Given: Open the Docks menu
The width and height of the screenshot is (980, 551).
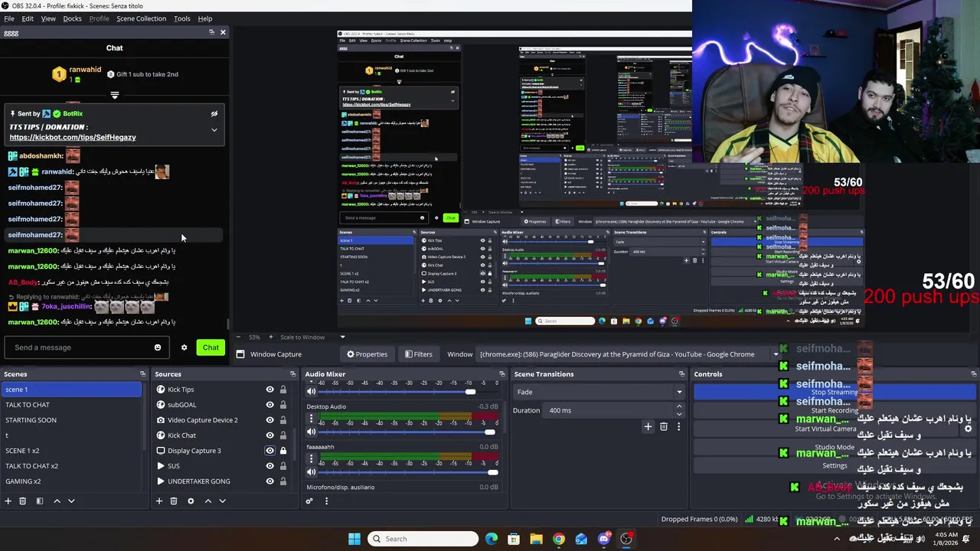Looking at the screenshot, I should point(72,18).
